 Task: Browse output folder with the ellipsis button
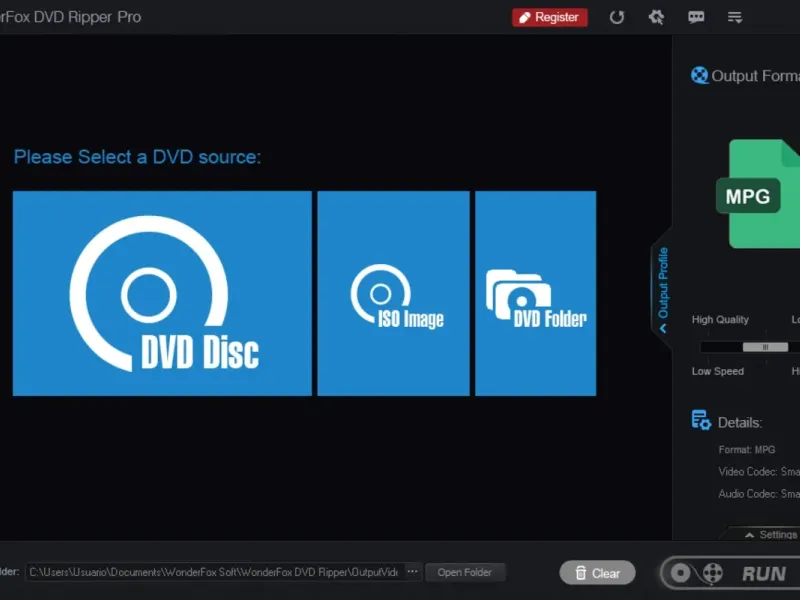point(412,572)
